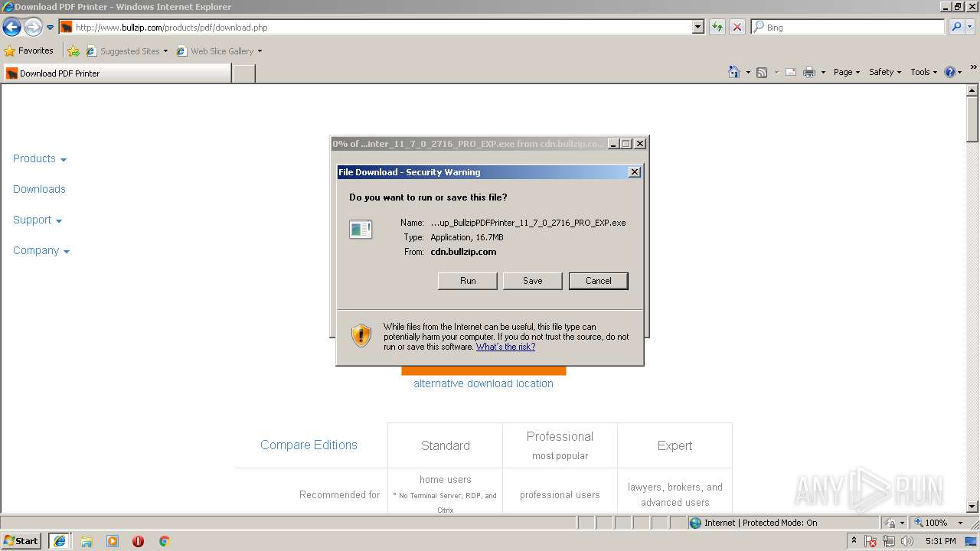Click the Show desktop button
Viewport: 980px width, 551px height.
point(972,541)
